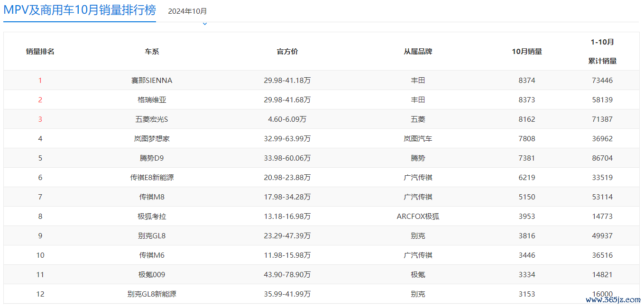
Task: Click the 10月销量 column header
Action: coord(527,52)
